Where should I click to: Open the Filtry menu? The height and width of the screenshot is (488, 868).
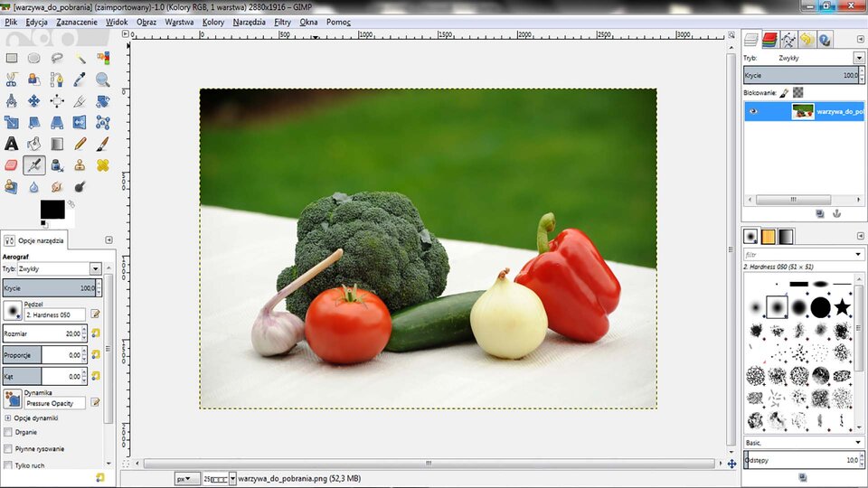coord(282,22)
